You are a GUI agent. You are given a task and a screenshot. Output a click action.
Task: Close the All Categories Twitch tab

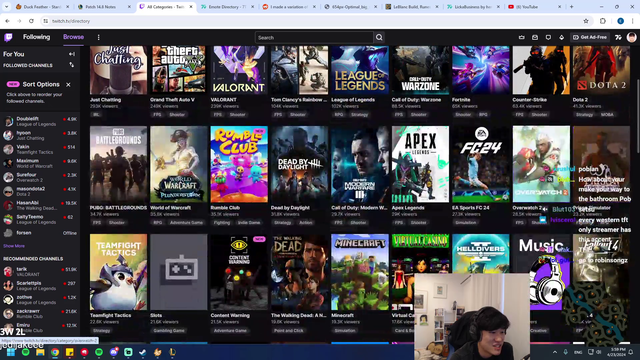(191, 7)
